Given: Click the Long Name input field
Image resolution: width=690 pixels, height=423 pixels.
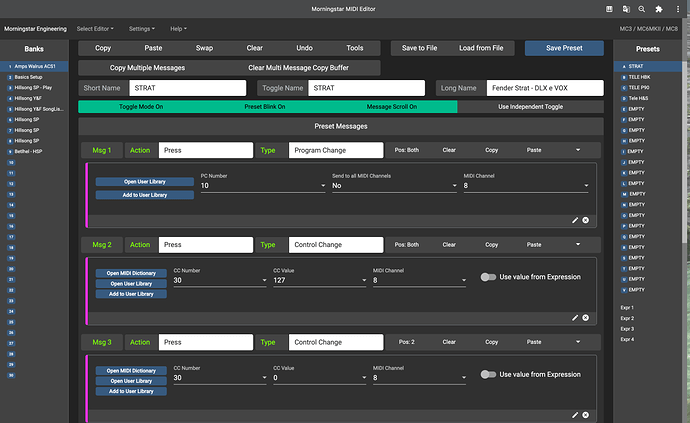Looking at the screenshot, I should 545,88.
